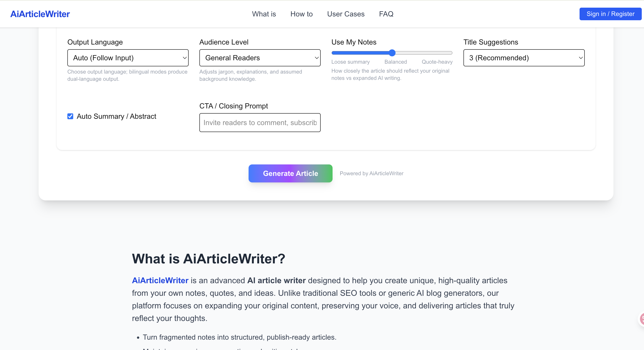The width and height of the screenshot is (644, 350).
Task: Focus the CTA / Closing Prompt input field
Action: tap(260, 123)
